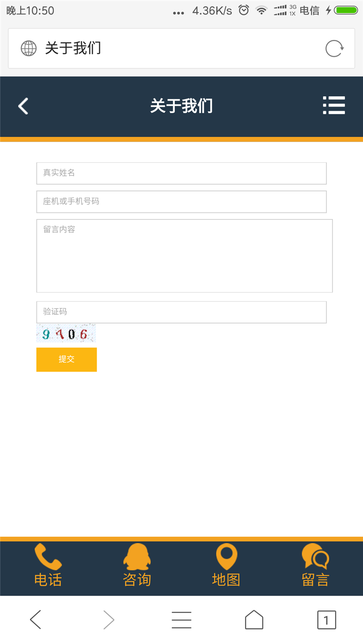This screenshot has height=644, width=363.
Task: Open browser tab switcher showing 1
Action: (x=326, y=620)
